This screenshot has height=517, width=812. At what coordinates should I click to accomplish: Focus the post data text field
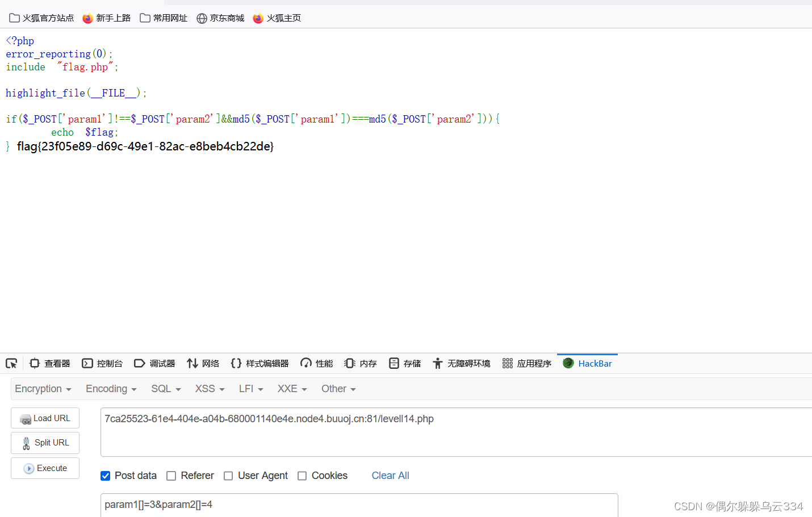pos(359,505)
